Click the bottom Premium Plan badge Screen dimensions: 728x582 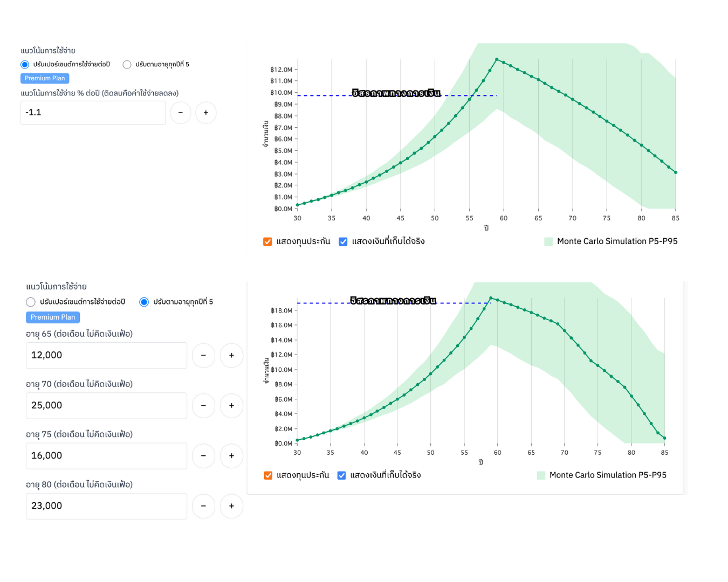pos(53,317)
